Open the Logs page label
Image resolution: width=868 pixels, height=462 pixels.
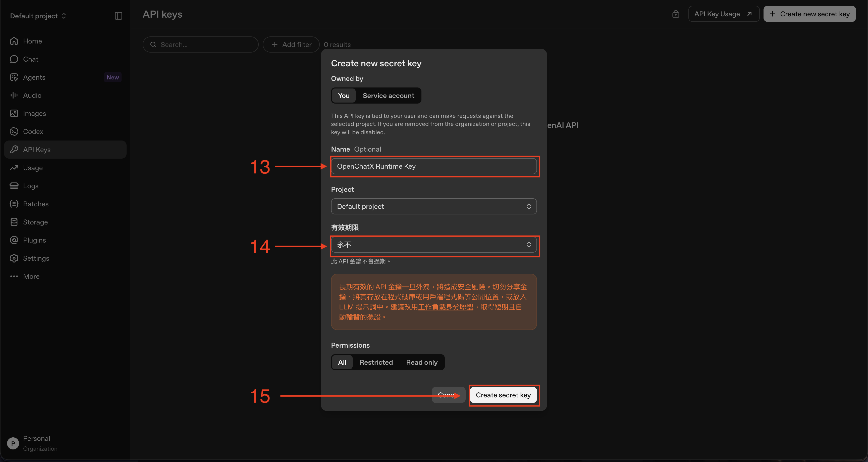pos(31,186)
